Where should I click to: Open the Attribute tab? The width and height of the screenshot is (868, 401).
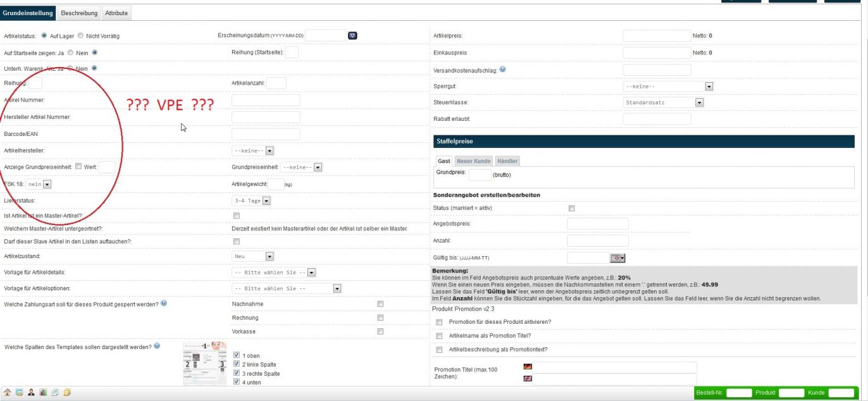[x=116, y=13]
